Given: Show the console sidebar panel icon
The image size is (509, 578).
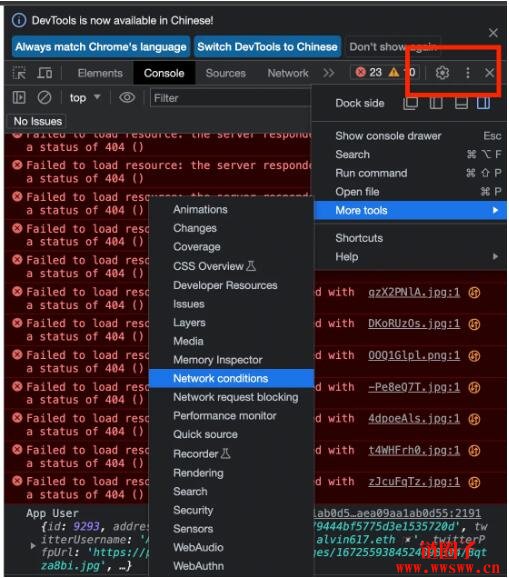Looking at the screenshot, I should click(x=19, y=98).
